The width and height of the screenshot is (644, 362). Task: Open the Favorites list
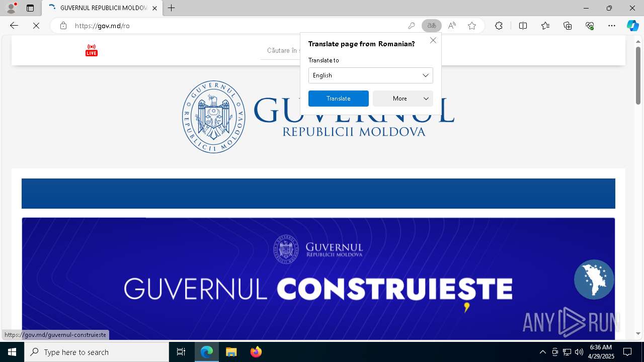[x=545, y=26]
